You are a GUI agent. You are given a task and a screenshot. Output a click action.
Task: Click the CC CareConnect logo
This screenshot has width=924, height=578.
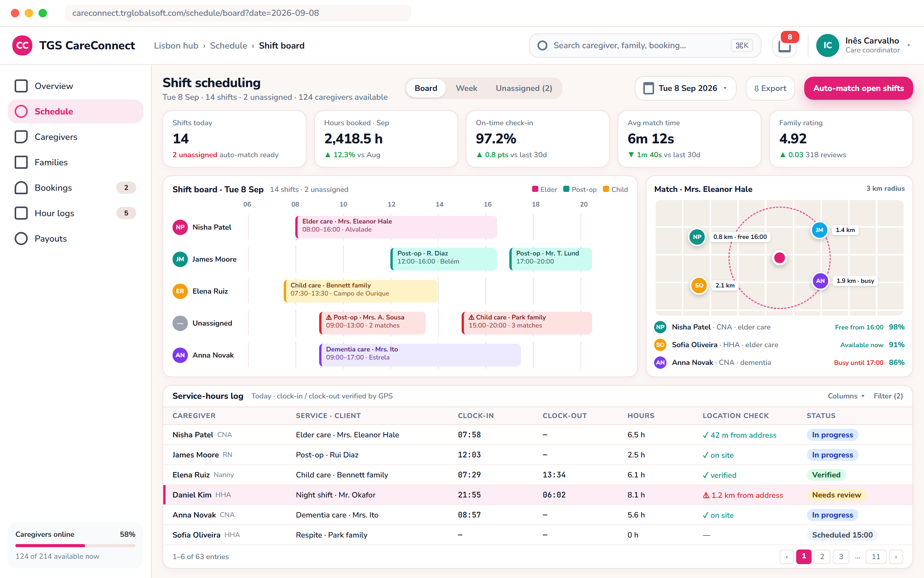(x=22, y=45)
